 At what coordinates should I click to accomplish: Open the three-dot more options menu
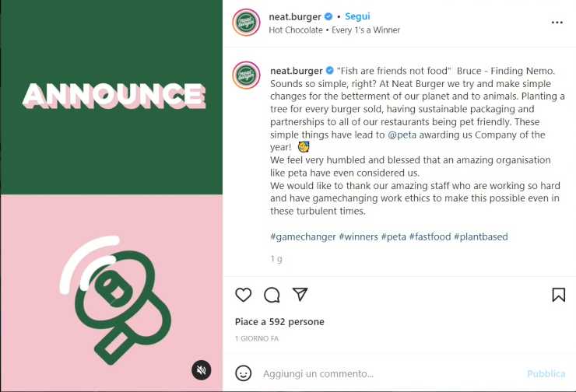click(x=557, y=23)
